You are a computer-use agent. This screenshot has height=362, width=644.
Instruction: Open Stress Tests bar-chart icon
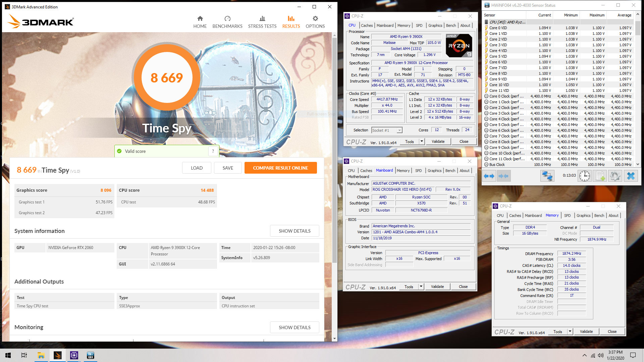pyautogui.click(x=262, y=18)
